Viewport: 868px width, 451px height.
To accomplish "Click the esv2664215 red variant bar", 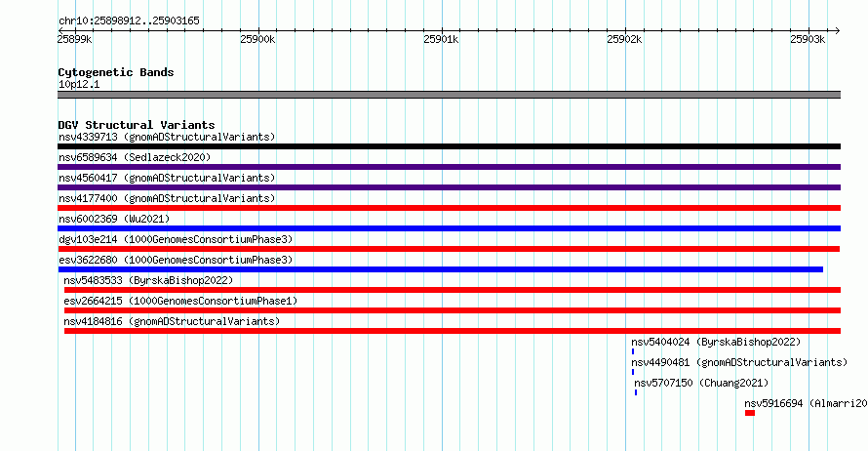I will 453,310.
